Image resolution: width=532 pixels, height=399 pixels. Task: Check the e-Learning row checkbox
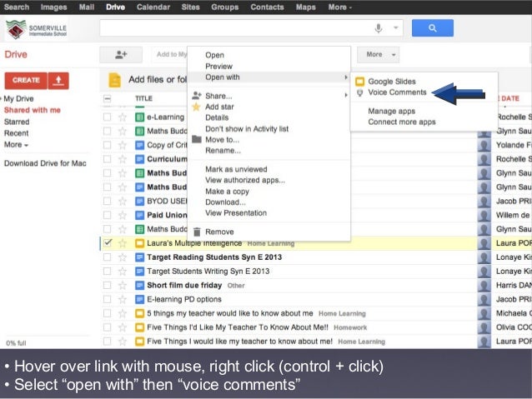click(108, 117)
